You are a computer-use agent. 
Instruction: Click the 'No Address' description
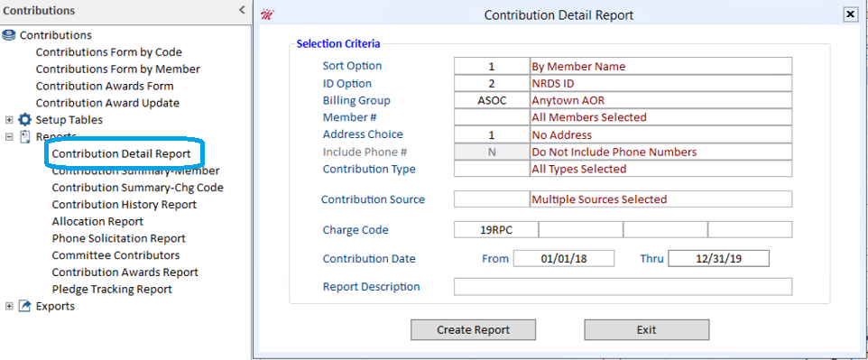point(562,134)
